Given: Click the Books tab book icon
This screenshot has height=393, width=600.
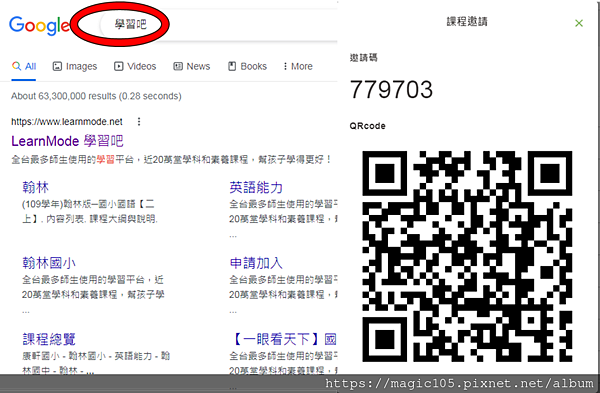Looking at the screenshot, I should pyautogui.click(x=232, y=66).
